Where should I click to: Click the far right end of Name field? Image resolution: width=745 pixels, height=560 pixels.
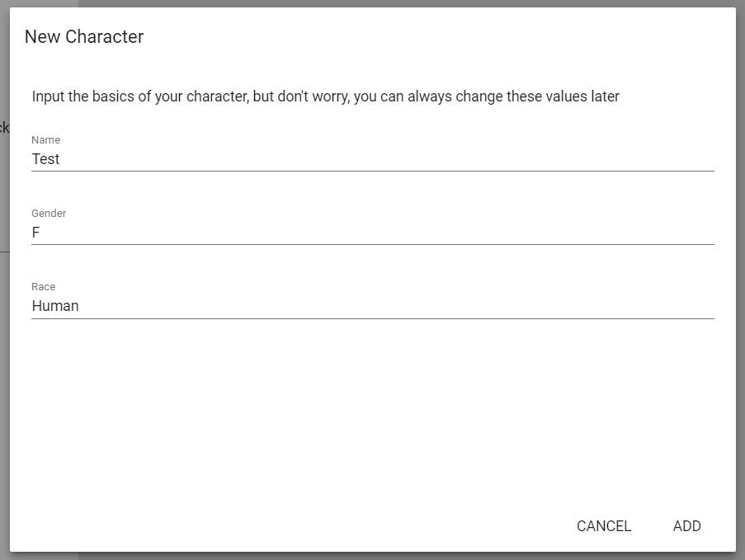705,159
